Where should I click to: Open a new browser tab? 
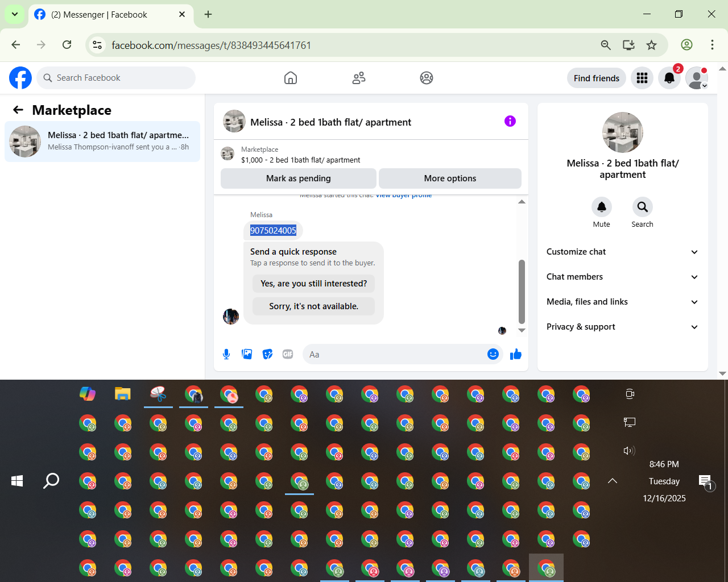208,14
